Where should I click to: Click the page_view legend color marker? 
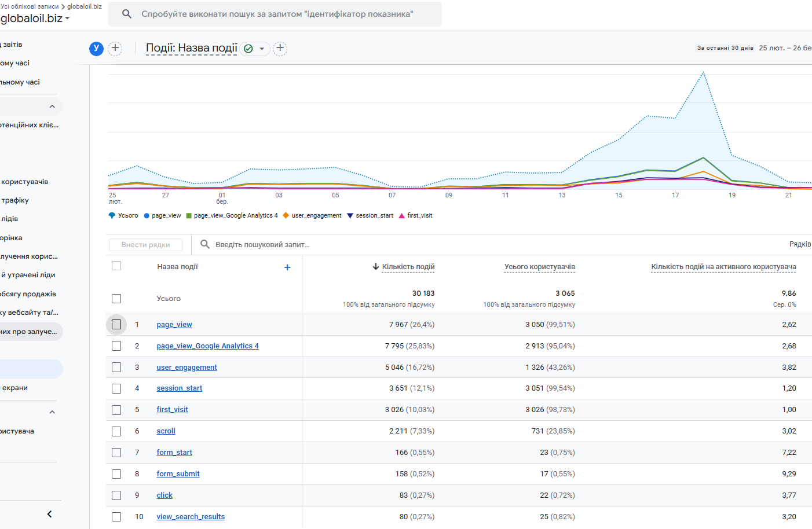click(x=147, y=215)
